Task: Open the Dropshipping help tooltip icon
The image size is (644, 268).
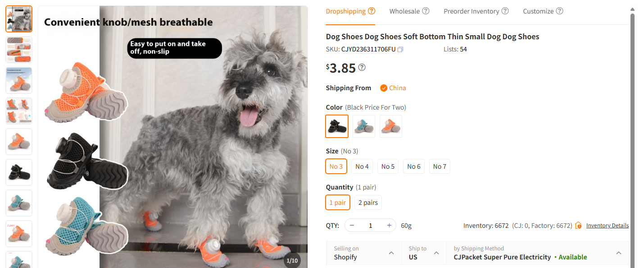Action: coord(372,11)
